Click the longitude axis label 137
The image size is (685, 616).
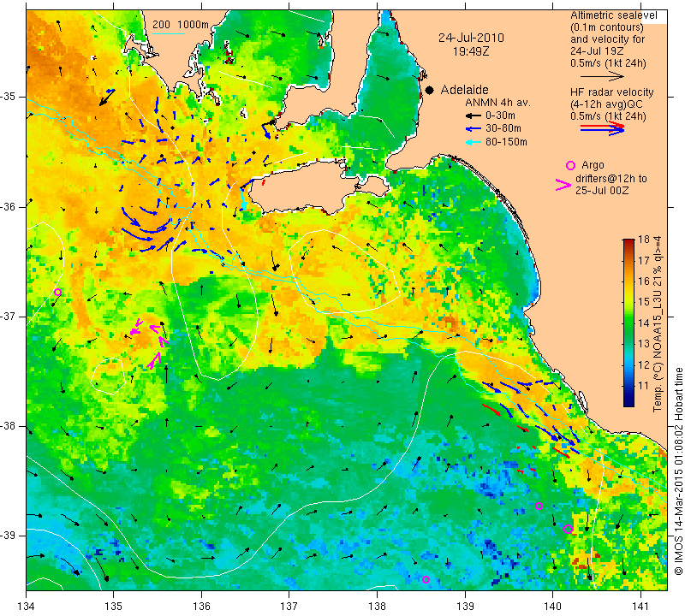[289, 607]
